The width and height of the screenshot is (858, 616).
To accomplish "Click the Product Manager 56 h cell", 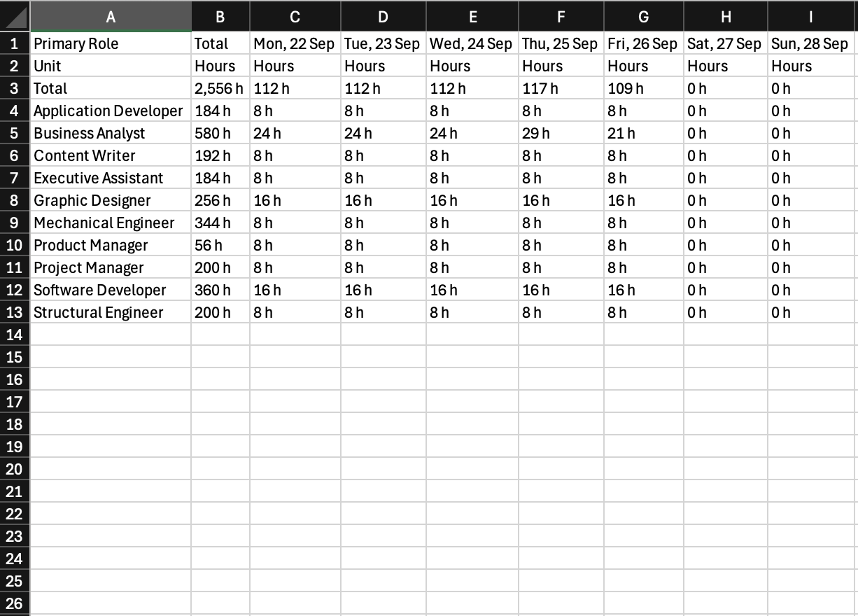I will pyautogui.click(x=220, y=245).
